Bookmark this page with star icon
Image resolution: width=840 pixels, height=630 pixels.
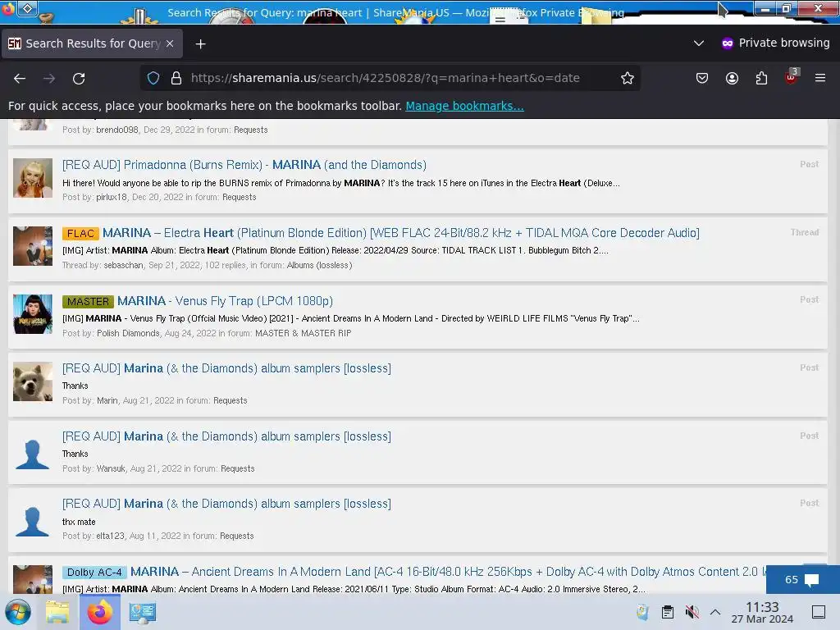pos(628,78)
